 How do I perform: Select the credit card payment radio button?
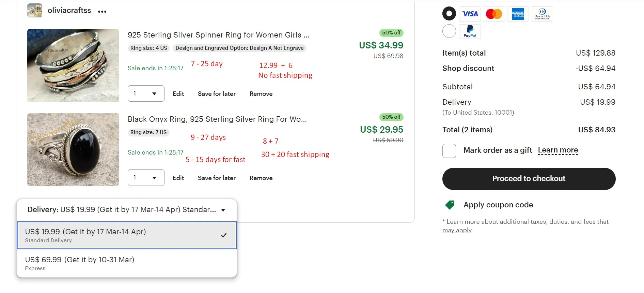(449, 14)
